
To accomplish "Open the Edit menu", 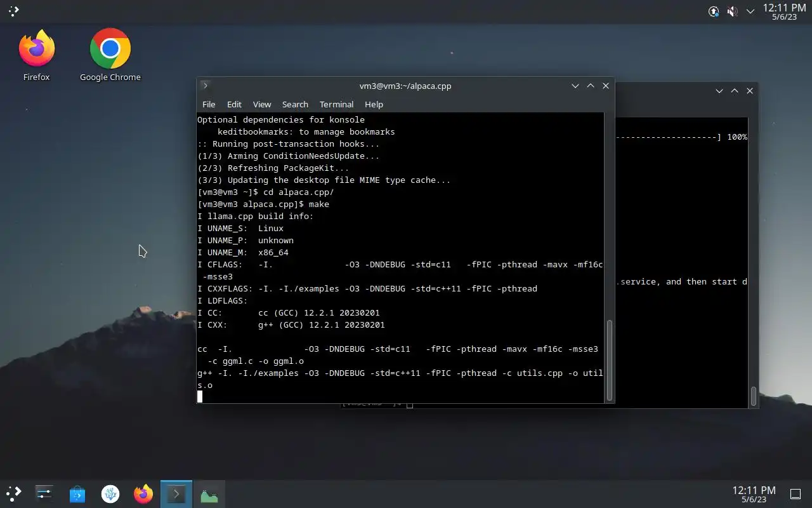I will 234,104.
